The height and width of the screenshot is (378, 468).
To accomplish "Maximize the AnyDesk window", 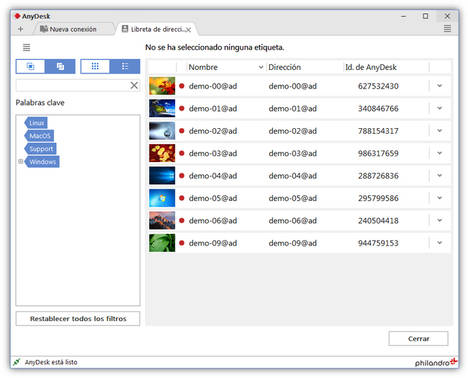I will click(x=425, y=16).
